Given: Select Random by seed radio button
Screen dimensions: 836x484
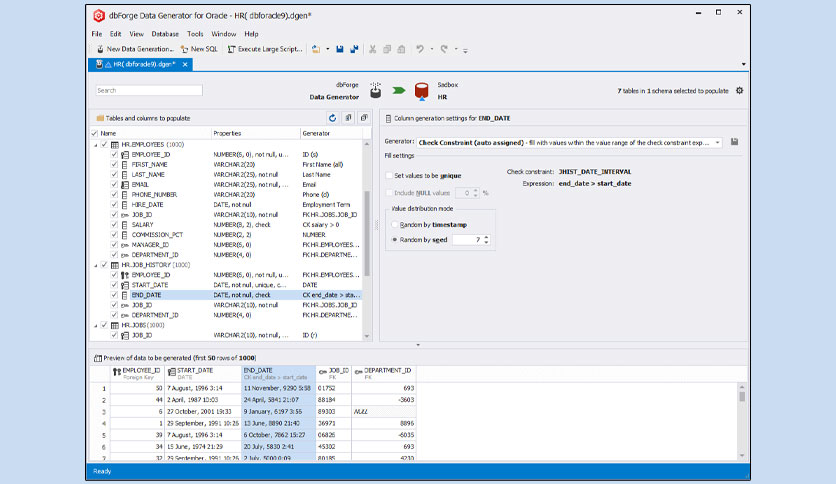Looking at the screenshot, I should click(395, 240).
